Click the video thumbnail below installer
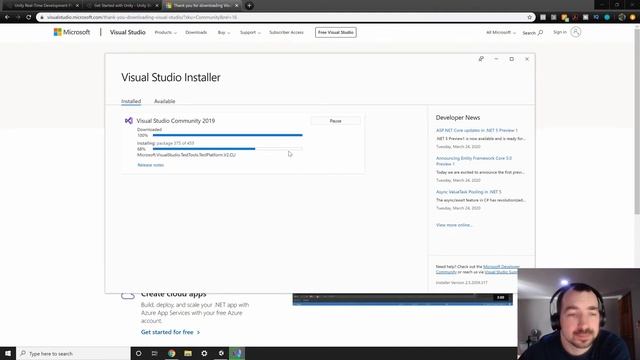The width and height of the screenshot is (640, 360). coord(402,299)
